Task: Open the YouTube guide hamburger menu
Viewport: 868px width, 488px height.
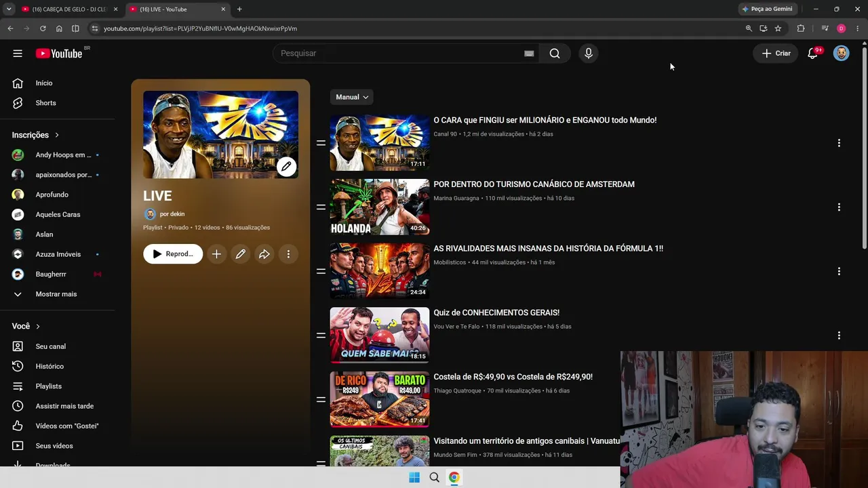Action: tap(18, 54)
